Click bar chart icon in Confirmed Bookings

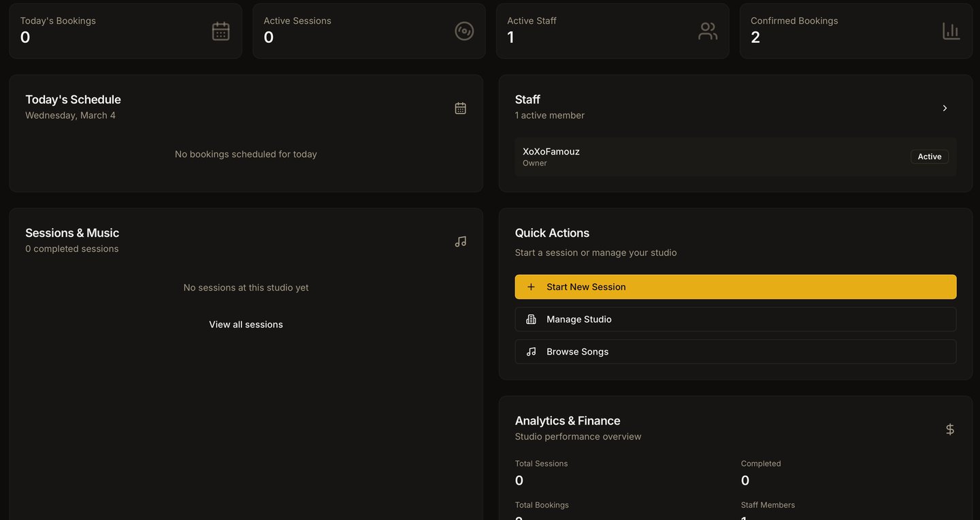[951, 31]
